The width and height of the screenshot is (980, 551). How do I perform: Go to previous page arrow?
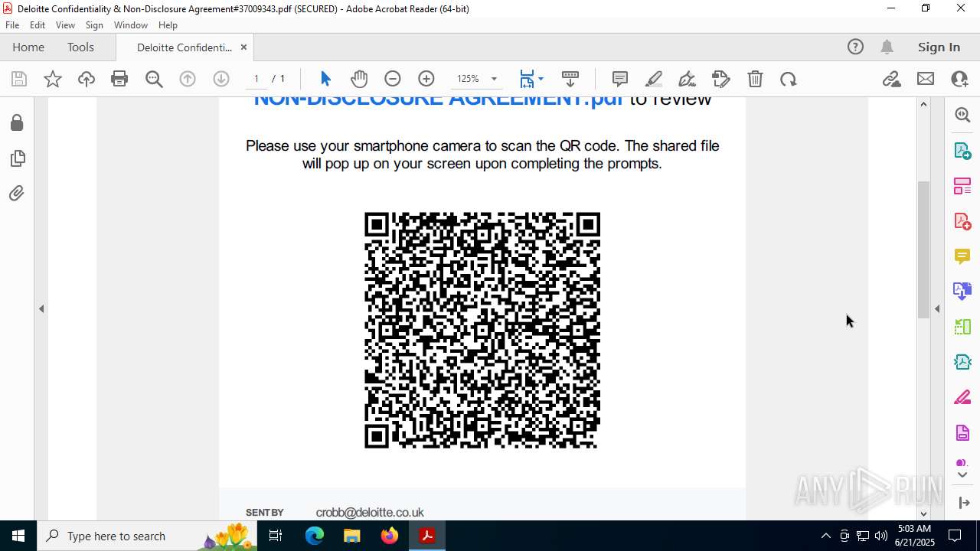tap(188, 79)
